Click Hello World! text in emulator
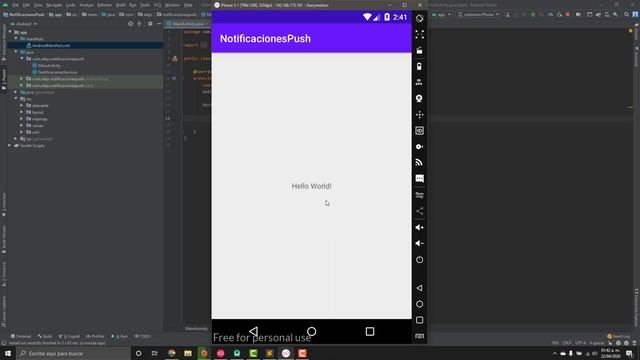Viewport: 640px width, 360px height. pyautogui.click(x=311, y=186)
